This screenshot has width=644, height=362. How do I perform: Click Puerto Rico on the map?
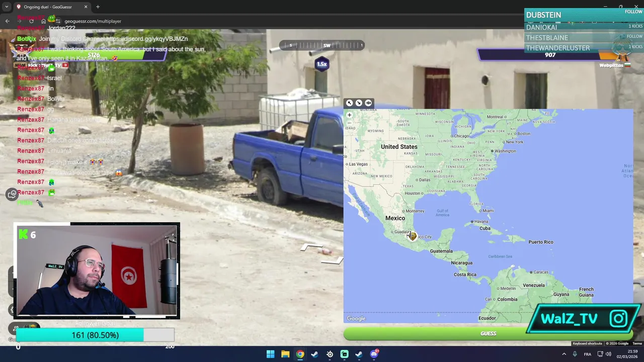point(541,242)
